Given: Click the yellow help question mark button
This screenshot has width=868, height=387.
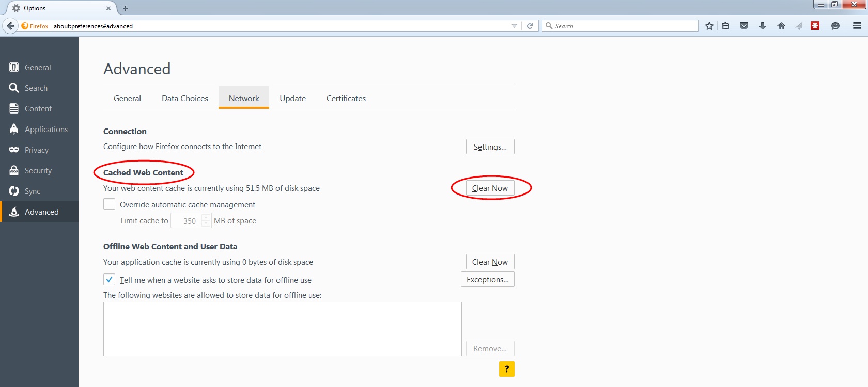Looking at the screenshot, I should [x=506, y=369].
